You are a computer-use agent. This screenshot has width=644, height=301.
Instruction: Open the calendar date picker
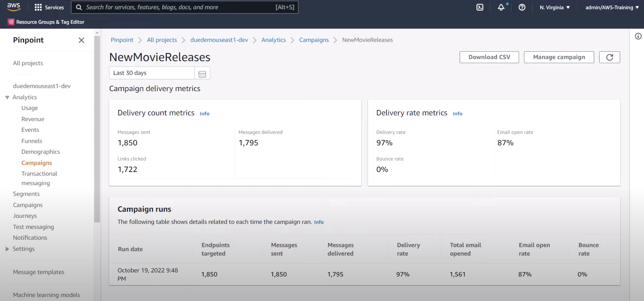tap(202, 73)
